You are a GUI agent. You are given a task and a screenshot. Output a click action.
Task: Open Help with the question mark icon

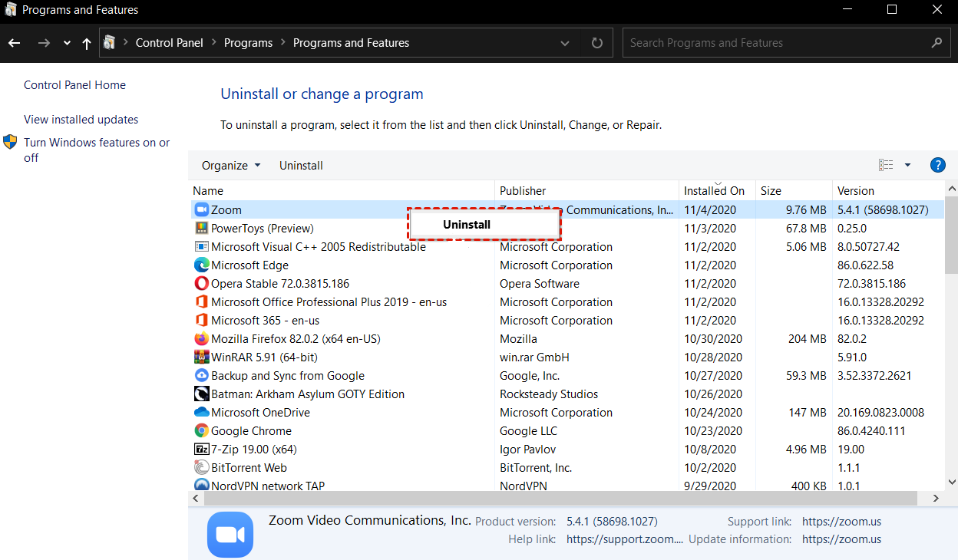pos(937,165)
